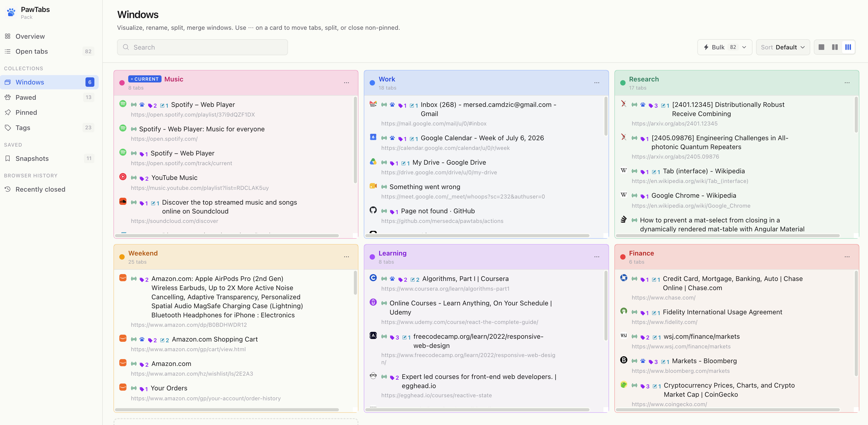Open the Amazon.com Shopping Cart tab
This screenshot has height=425, width=868.
coord(215,339)
